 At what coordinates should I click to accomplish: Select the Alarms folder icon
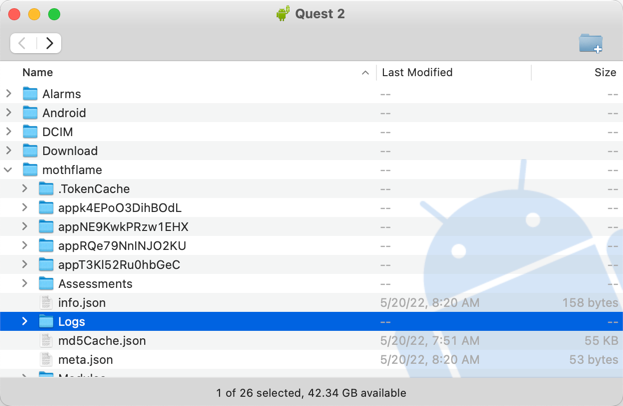pyautogui.click(x=30, y=94)
